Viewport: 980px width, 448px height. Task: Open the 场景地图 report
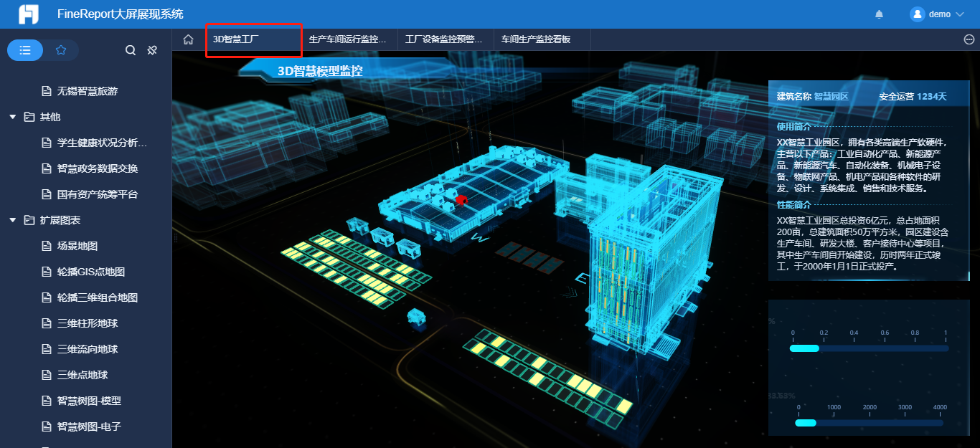coord(77,246)
